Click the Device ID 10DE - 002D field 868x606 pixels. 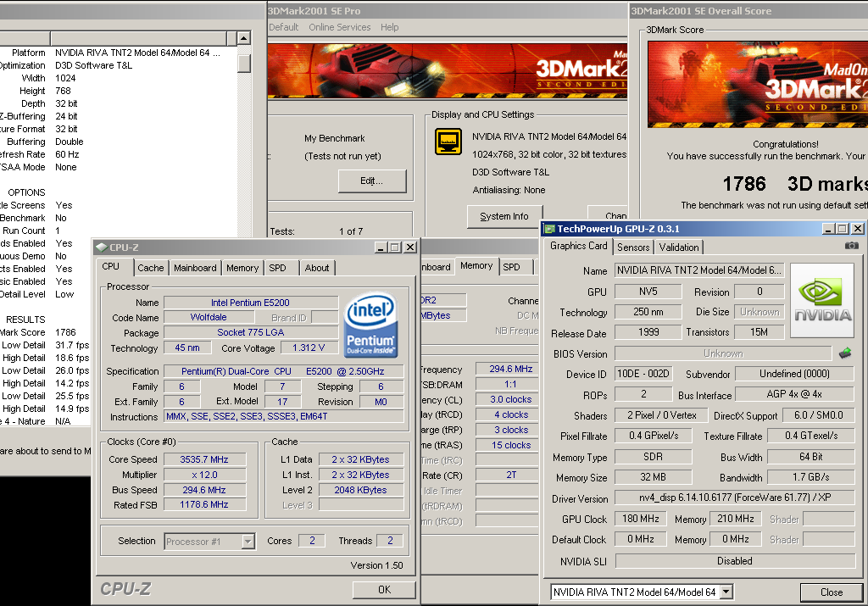tap(643, 374)
